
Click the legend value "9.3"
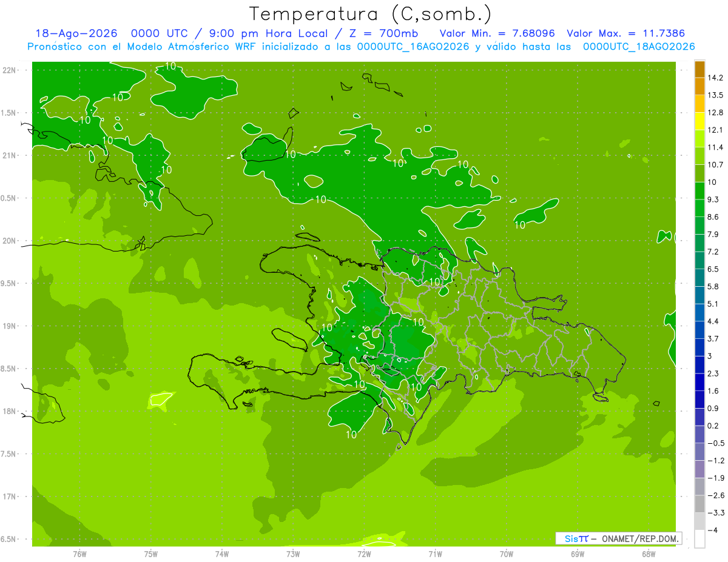pyautogui.click(x=713, y=199)
